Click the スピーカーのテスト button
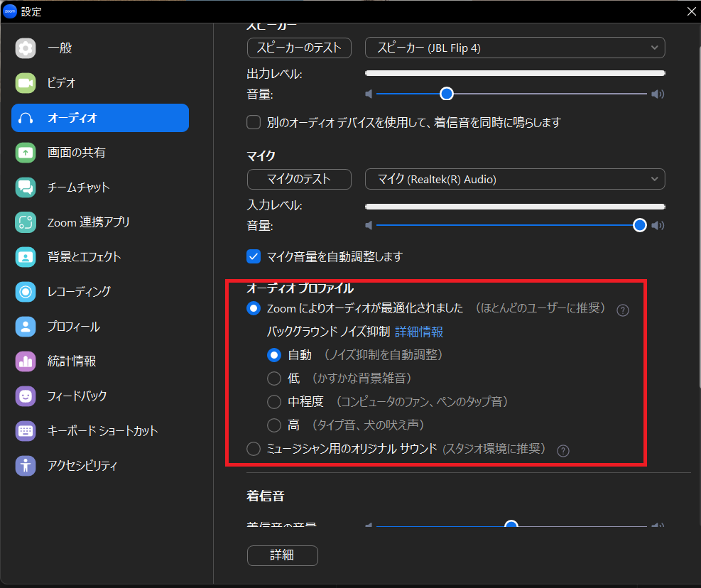The width and height of the screenshot is (701, 588). tap(299, 48)
